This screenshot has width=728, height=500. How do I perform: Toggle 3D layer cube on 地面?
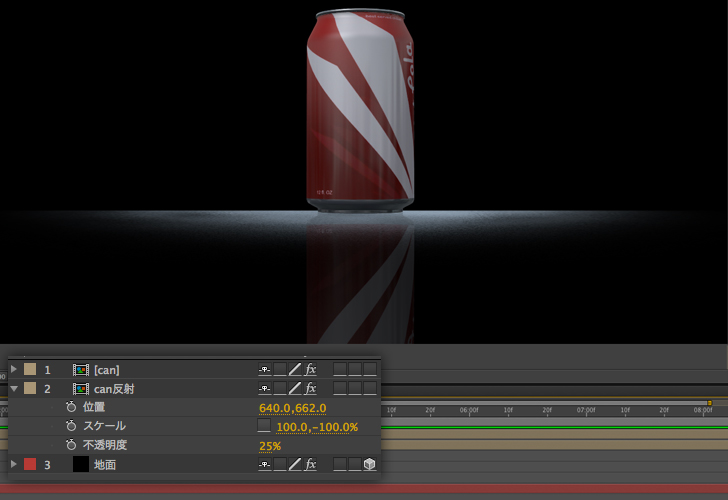369,465
